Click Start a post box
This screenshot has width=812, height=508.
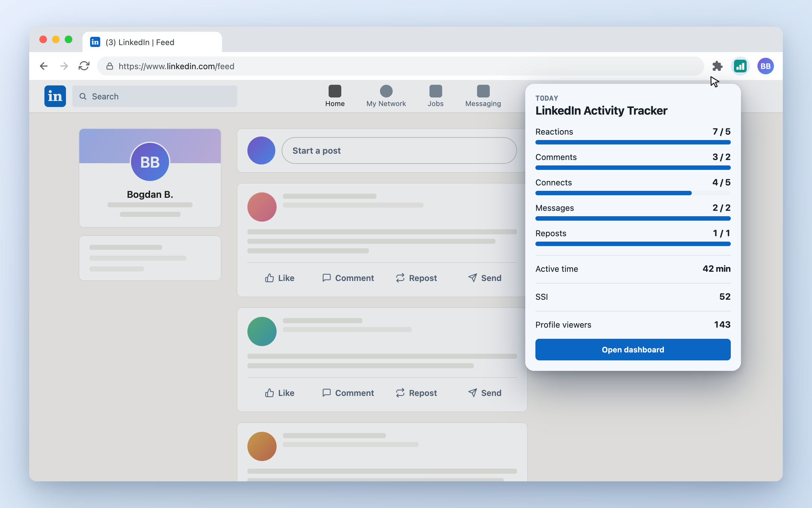tap(399, 150)
